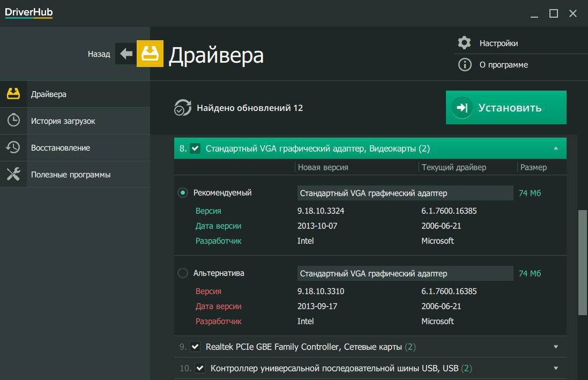Screen dimensions: 588x380
Task: Select the Альтернатива radio button
Action: [x=183, y=273]
